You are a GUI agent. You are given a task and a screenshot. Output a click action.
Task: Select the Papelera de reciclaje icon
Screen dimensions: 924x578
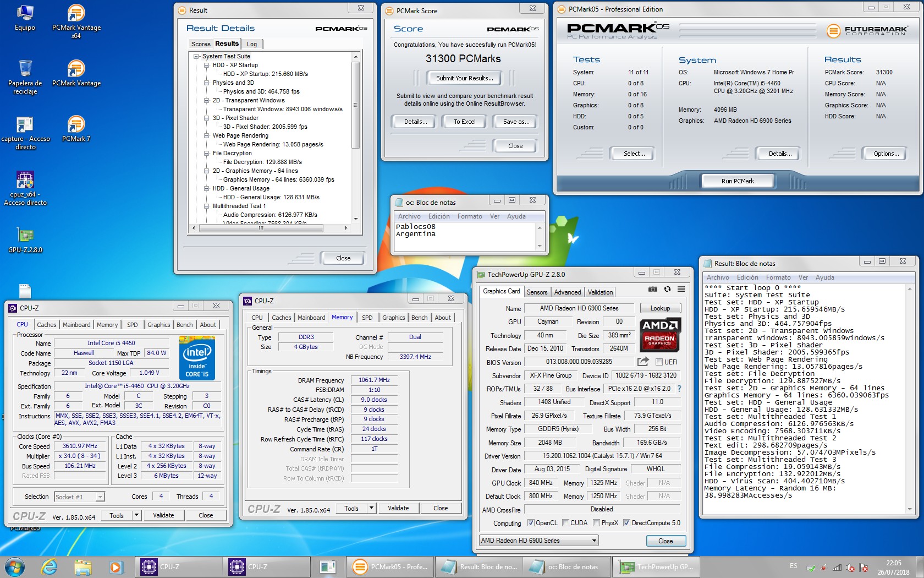pyautogui.click(x=25, y=77)
